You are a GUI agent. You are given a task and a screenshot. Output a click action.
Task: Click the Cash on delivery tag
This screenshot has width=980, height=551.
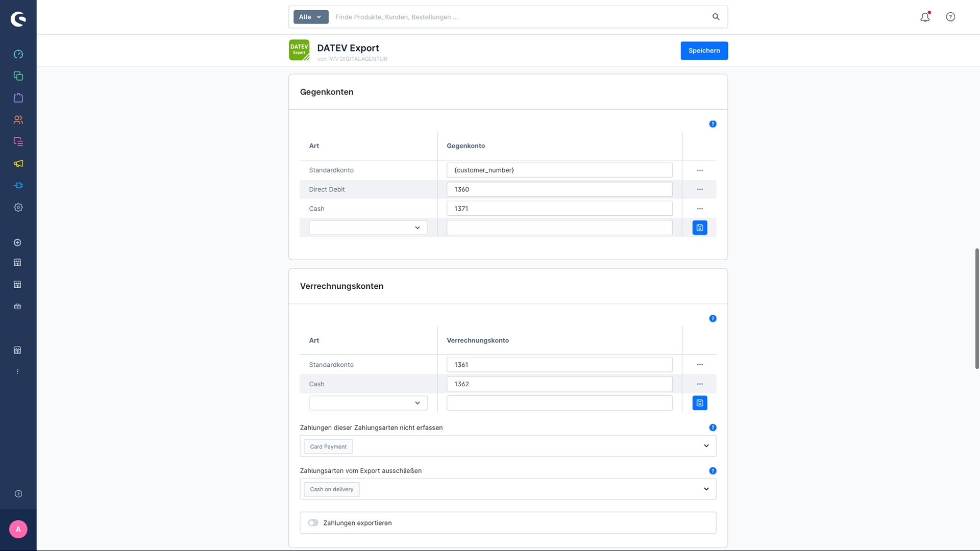click(332, 489)
